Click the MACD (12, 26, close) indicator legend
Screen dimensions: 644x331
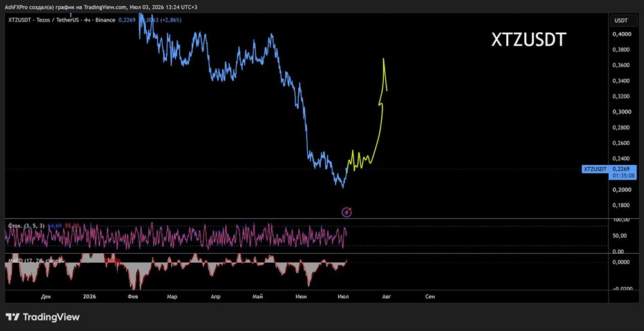click(34, 261)
